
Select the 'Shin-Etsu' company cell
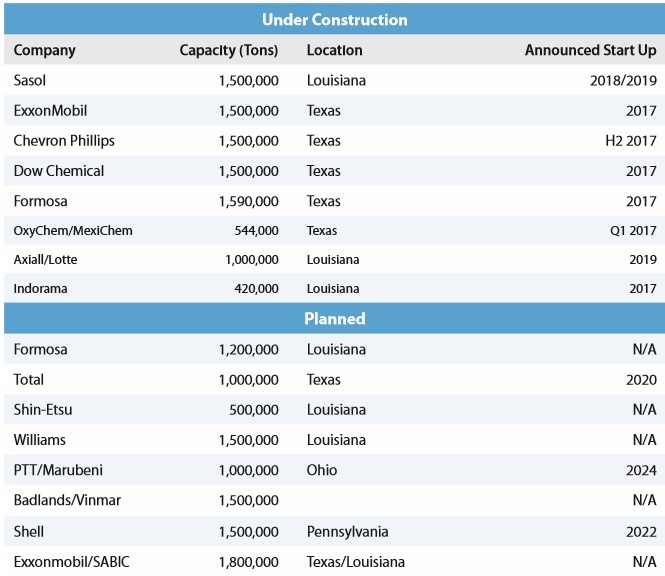tap(43, 410)
